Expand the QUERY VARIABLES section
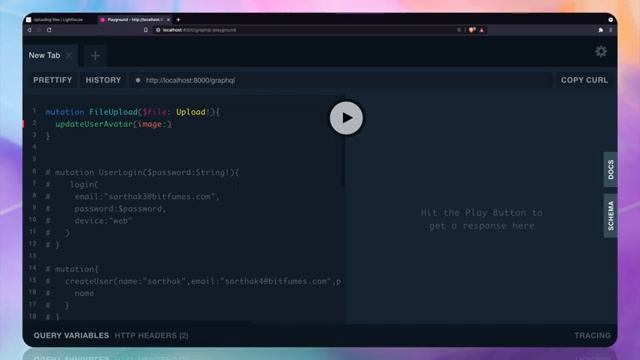Image resolution: width=640 pixels, height=360 pixels. click(x=71, y=336)
